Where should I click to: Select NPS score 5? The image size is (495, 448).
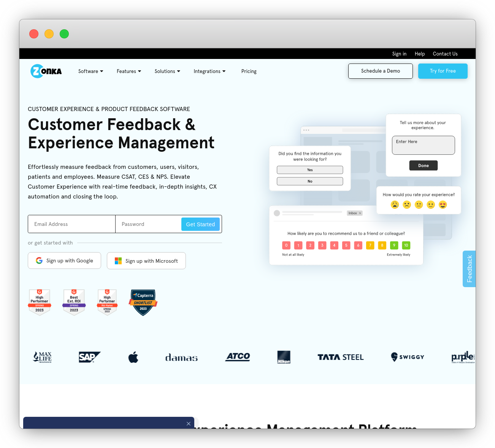[346, 245]
